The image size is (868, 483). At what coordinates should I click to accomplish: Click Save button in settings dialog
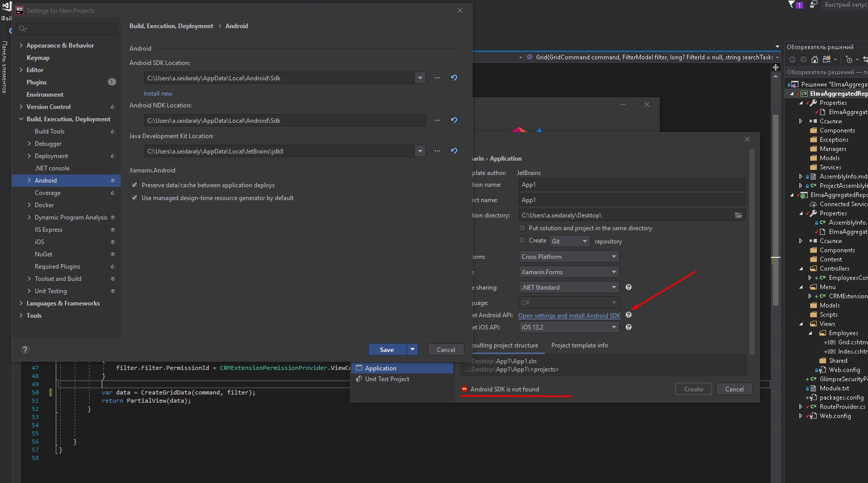coord(387,349)
